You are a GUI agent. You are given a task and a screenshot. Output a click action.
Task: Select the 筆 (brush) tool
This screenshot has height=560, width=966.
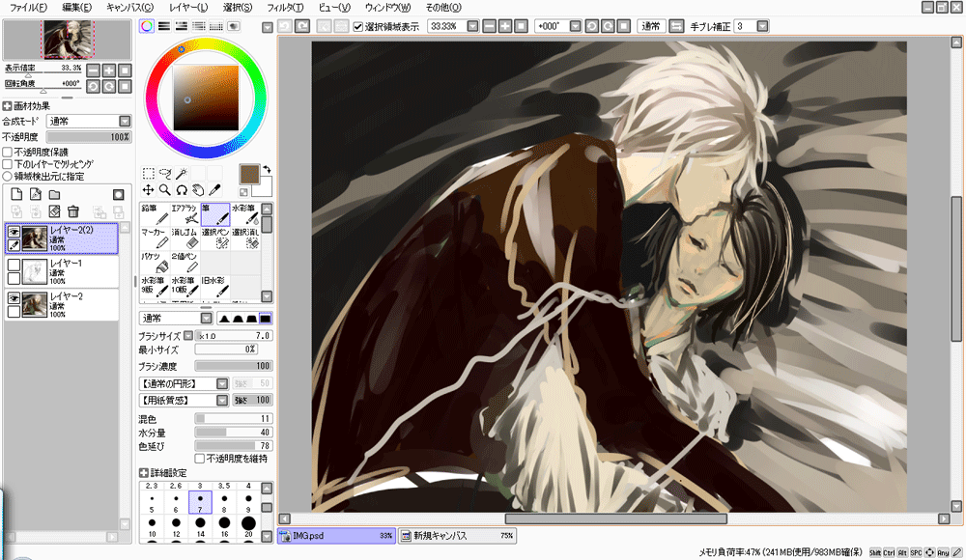(x=215, y=214)
